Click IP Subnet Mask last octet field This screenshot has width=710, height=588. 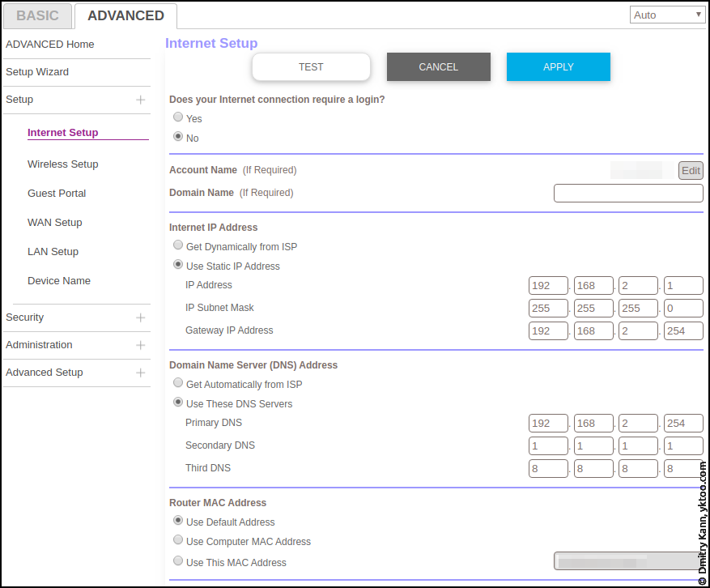click(x=683, y=309)
